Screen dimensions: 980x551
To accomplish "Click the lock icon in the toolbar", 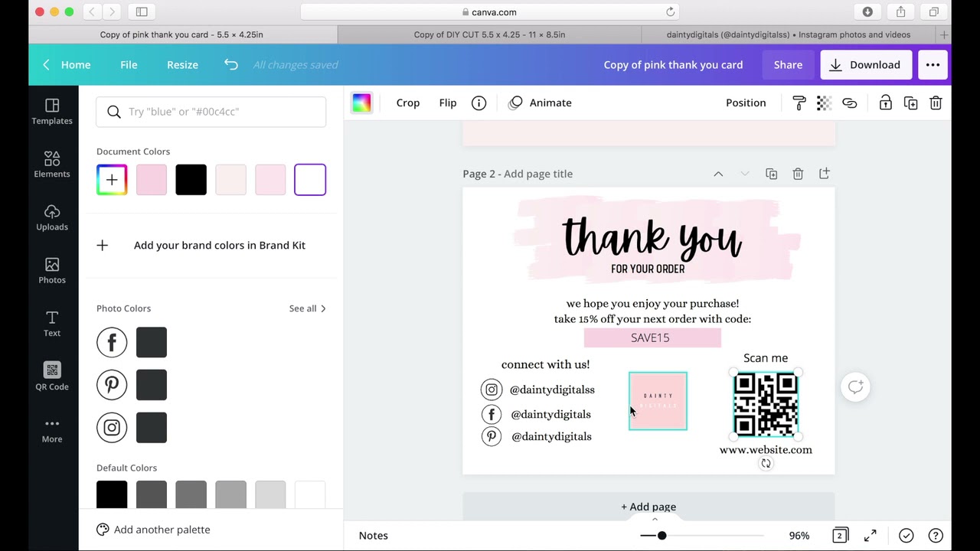I will [x=885, y=103].
